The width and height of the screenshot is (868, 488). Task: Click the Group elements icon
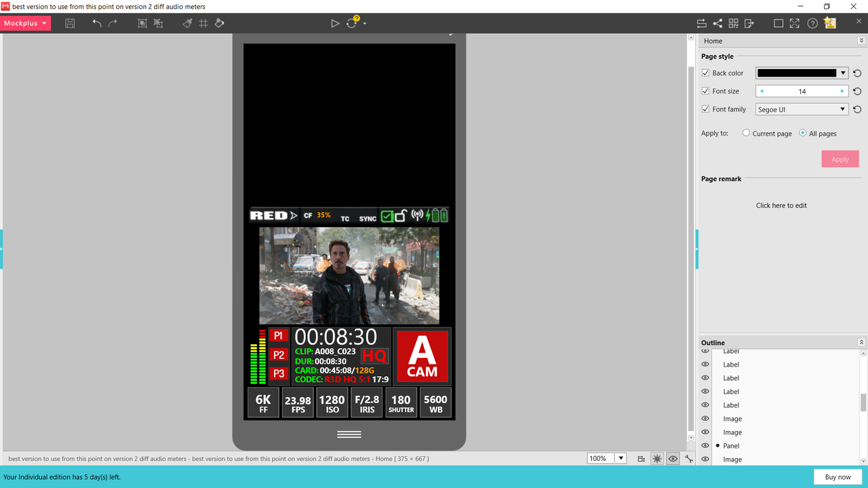[142, 23]
